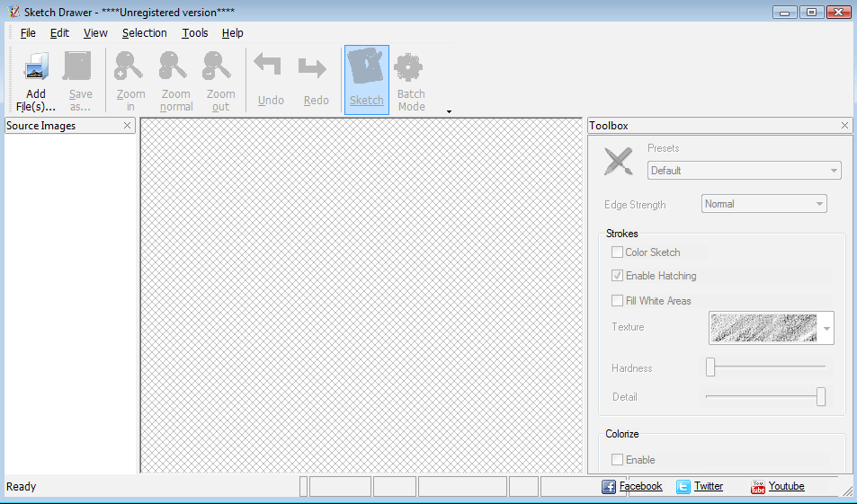
Task: Expand the toolbar overflow arrow
Action: tap(450, 112)
